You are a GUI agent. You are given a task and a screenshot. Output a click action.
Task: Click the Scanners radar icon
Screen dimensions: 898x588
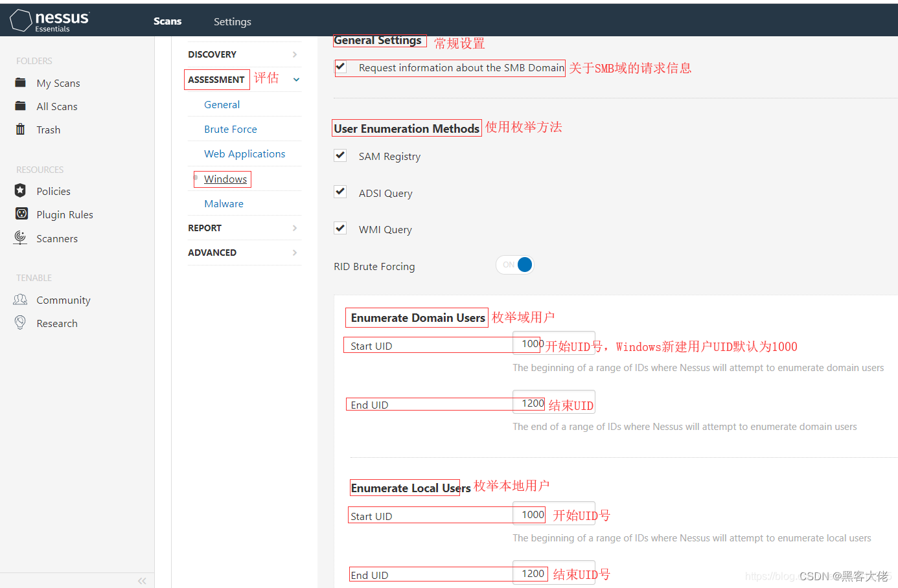coord(20,238)
